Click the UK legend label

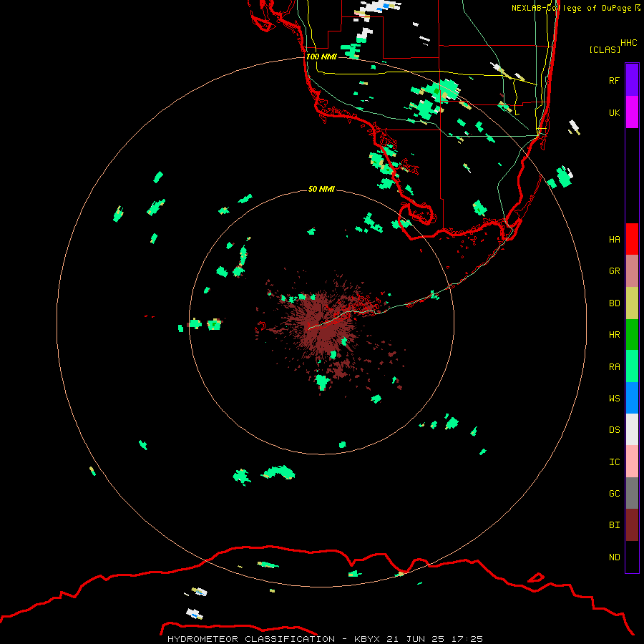[614, 112]
